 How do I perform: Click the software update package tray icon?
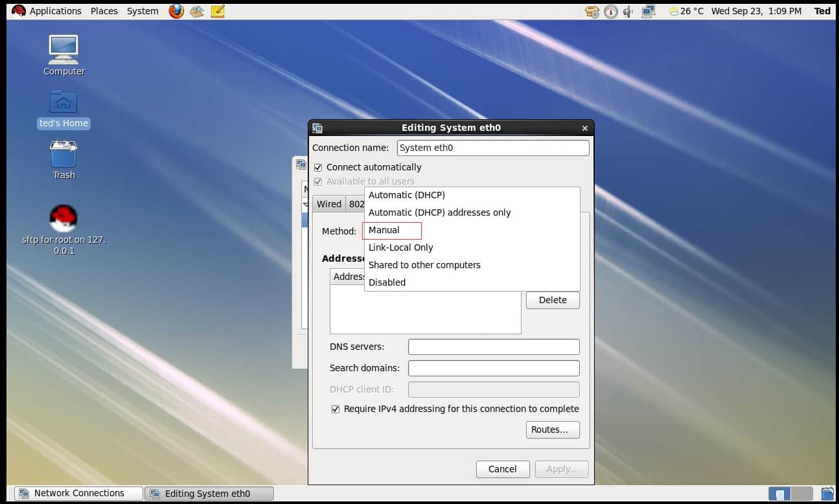[x=592, y=11]
